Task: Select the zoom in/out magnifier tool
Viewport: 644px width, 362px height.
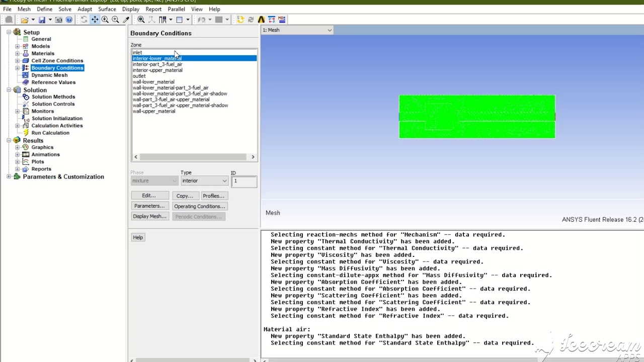Action: coord(105,20)
